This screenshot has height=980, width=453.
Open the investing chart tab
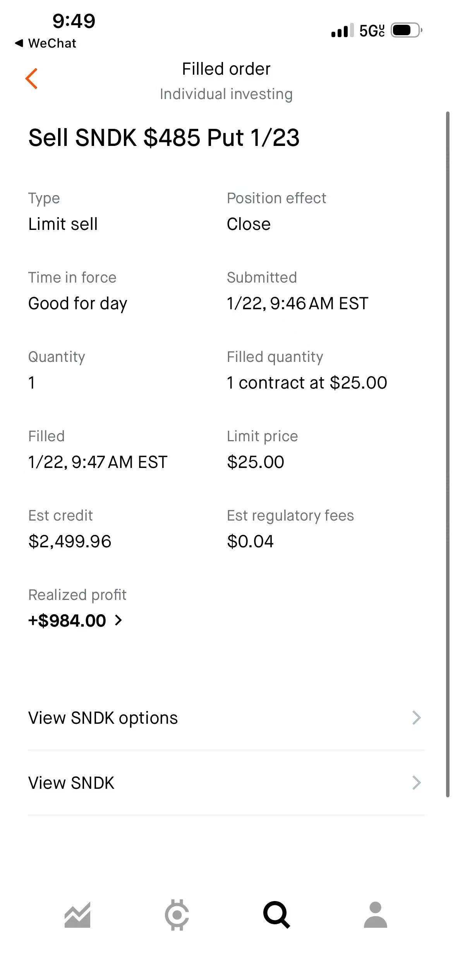click(77, 915)
